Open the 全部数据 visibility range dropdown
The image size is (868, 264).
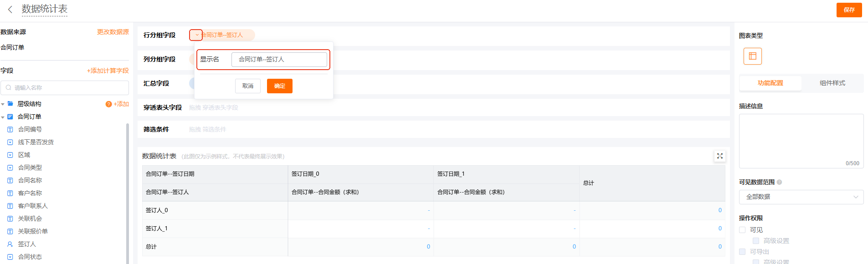801,197
